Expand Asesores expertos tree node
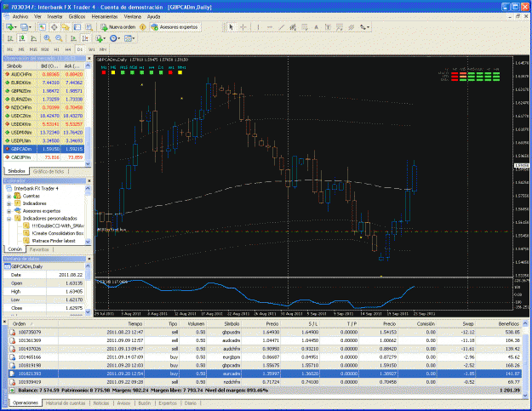Viewport: 532px width, 411px height. tap(9, 211)
